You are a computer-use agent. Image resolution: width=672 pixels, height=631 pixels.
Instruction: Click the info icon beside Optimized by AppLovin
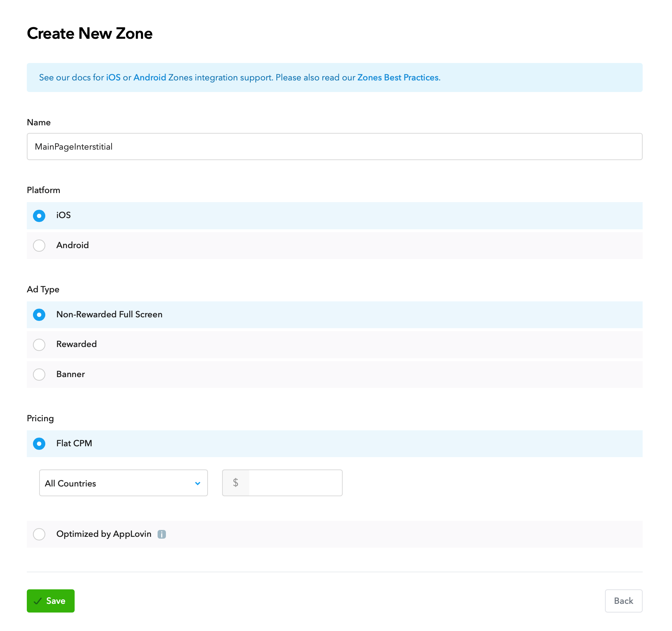tap(162, 534)
